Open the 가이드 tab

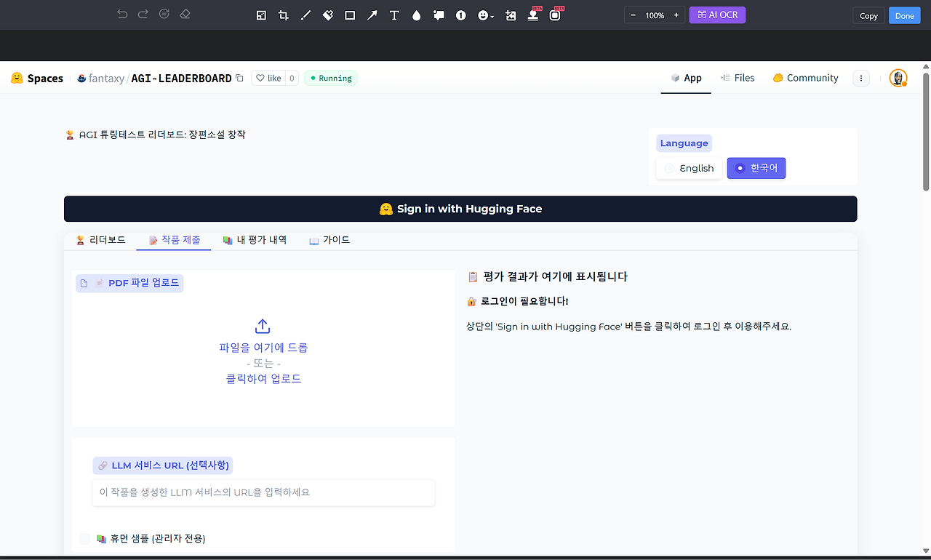coord(329,240)
